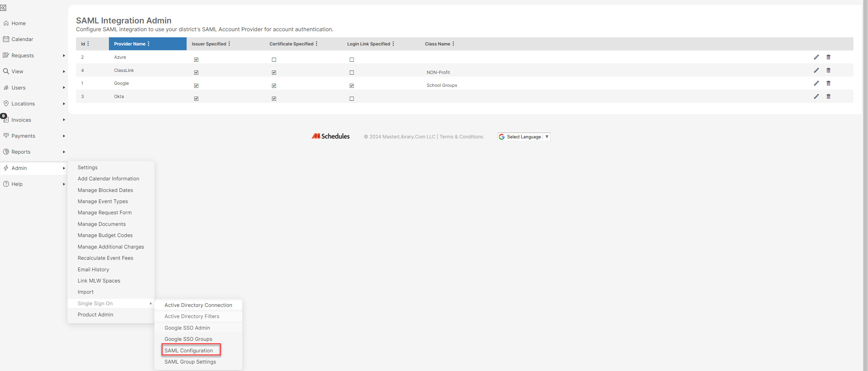Screen dimensions: 868x371
Task: Open Google SSO Admin
Action: click(x=187, y=328)
